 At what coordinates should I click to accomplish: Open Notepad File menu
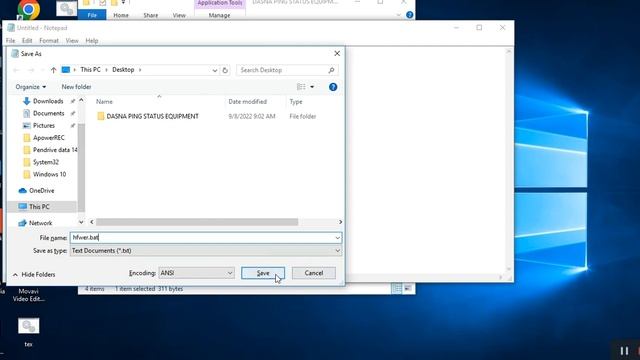[x=11, y=41]
